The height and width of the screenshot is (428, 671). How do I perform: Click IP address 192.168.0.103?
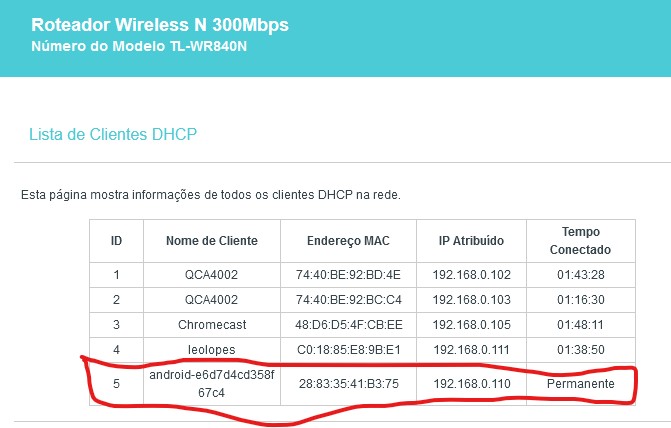tap(472, 300)
